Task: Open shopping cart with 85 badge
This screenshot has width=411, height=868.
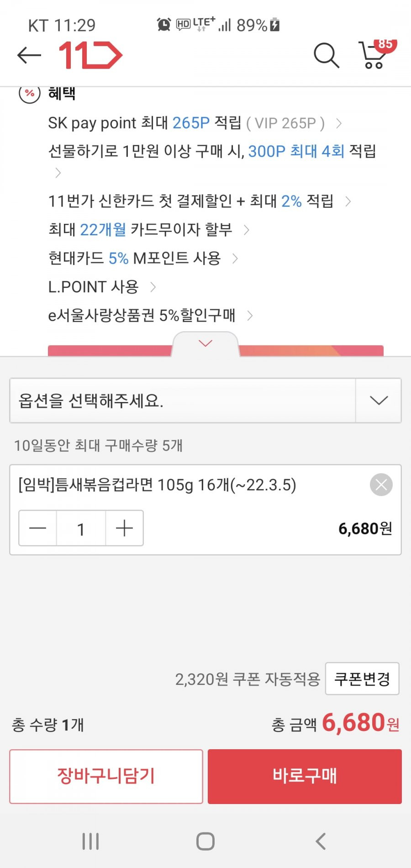Action: pyautogui.click(x=377, y=54)
